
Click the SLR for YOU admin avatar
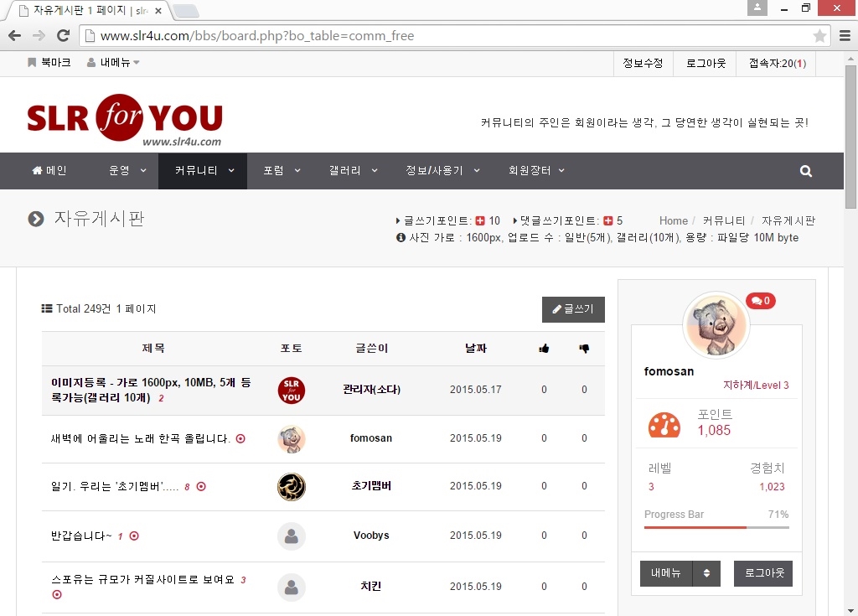tap(292, 391)
